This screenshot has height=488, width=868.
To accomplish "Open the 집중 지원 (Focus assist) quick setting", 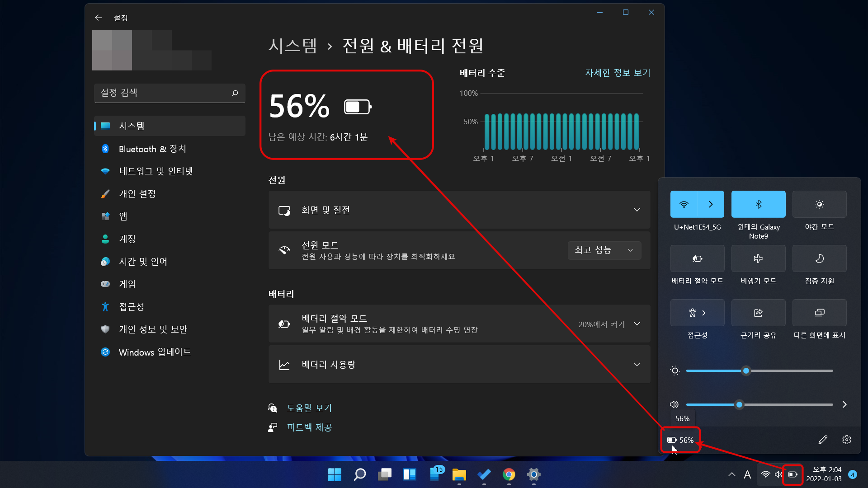I will point(819,258).
